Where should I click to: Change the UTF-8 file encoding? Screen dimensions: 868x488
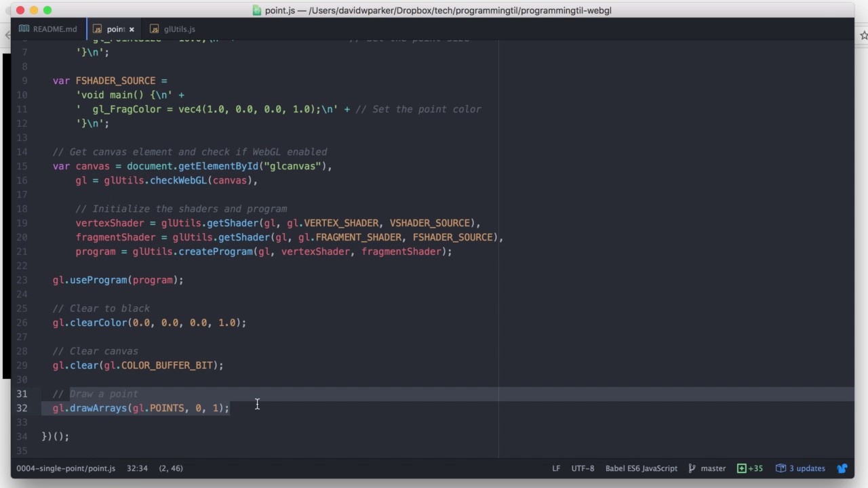click(x=583, y=468)
